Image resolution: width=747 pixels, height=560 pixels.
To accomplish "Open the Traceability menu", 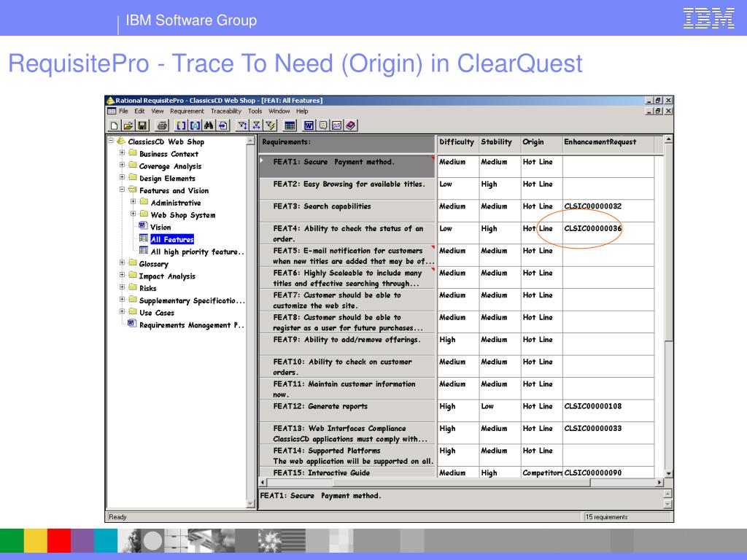I will (226, 111).
